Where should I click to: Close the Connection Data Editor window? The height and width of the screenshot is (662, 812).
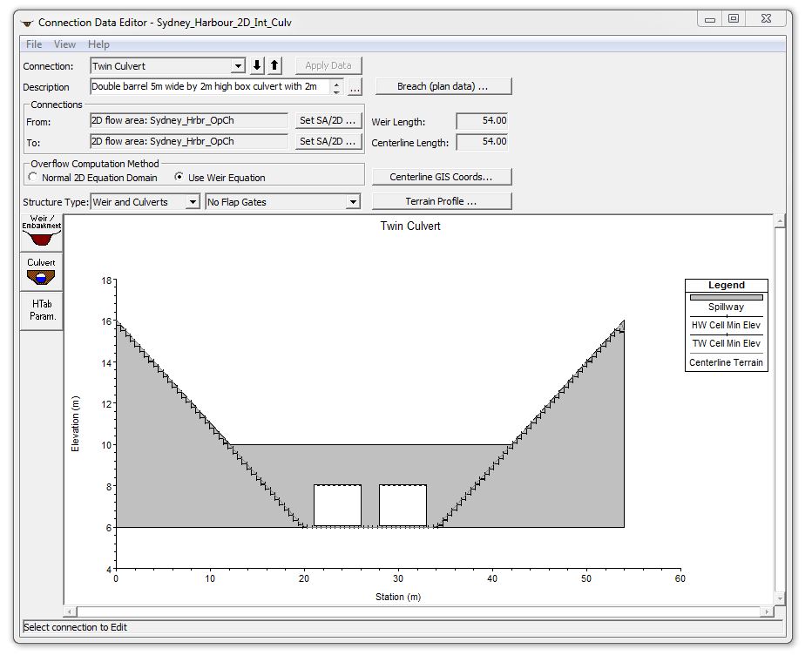pyautogui.click(x=766, y=18)
